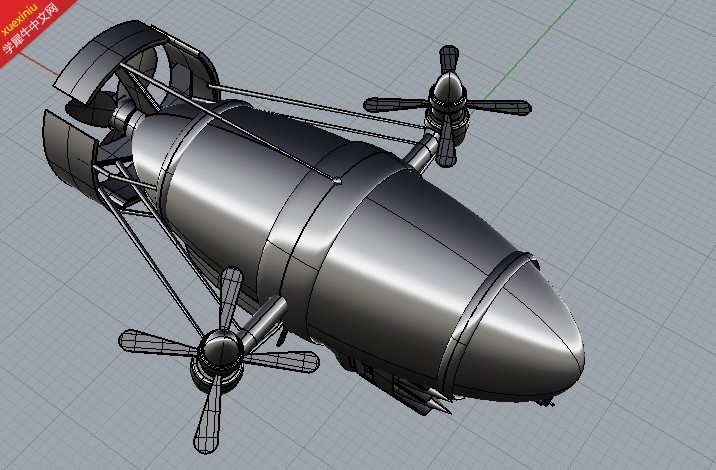This screenshot has height=470, width=716.
Task: Select the green Y-axis line
Action: pos(530,49)
